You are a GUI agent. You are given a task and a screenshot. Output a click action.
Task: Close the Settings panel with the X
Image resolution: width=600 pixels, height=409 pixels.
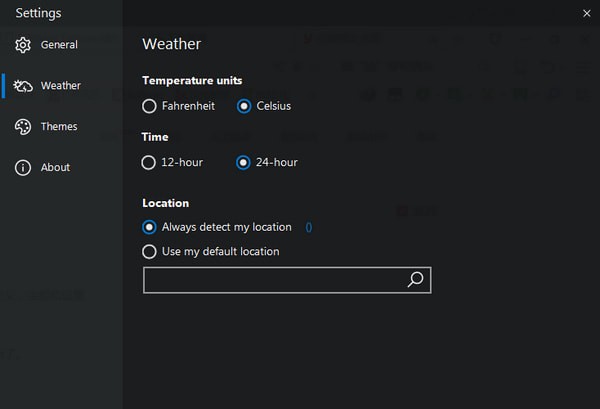pyautogui.click(x=586, y=13)
